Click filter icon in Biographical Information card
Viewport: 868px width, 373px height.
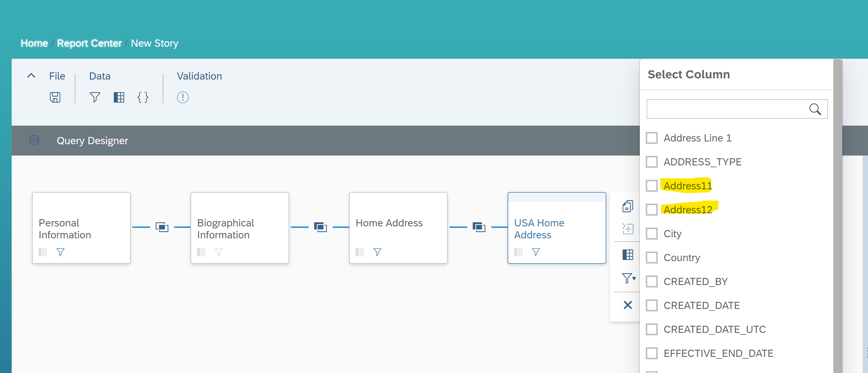[x=219, y=252]
